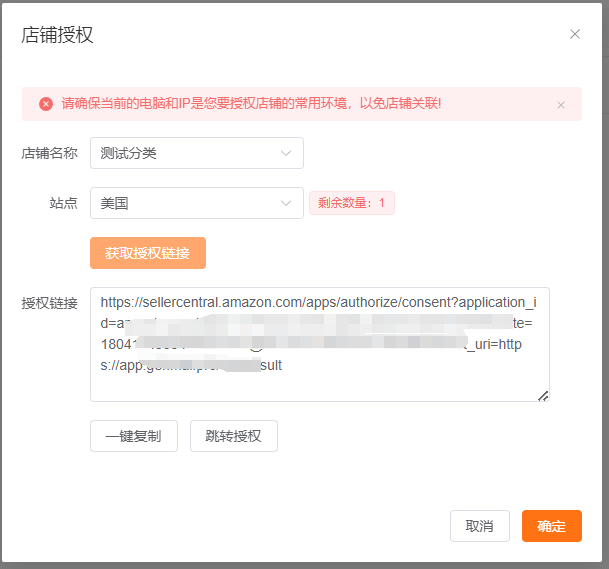Click the chevron arrow in the 店铺名称 field
This screenshot has width=609, height=569.
[286, 153]
